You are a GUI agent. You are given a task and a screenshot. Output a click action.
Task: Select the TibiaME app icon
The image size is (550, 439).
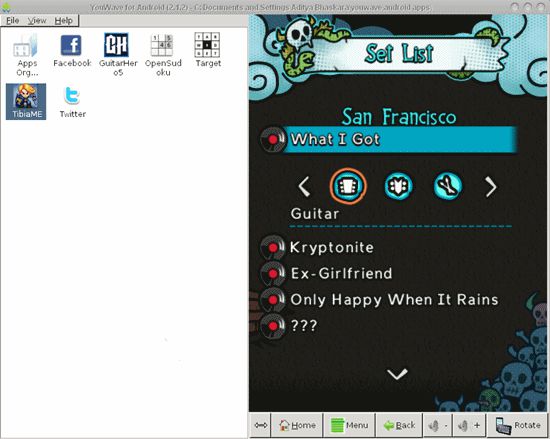click(x=26, y=102)
